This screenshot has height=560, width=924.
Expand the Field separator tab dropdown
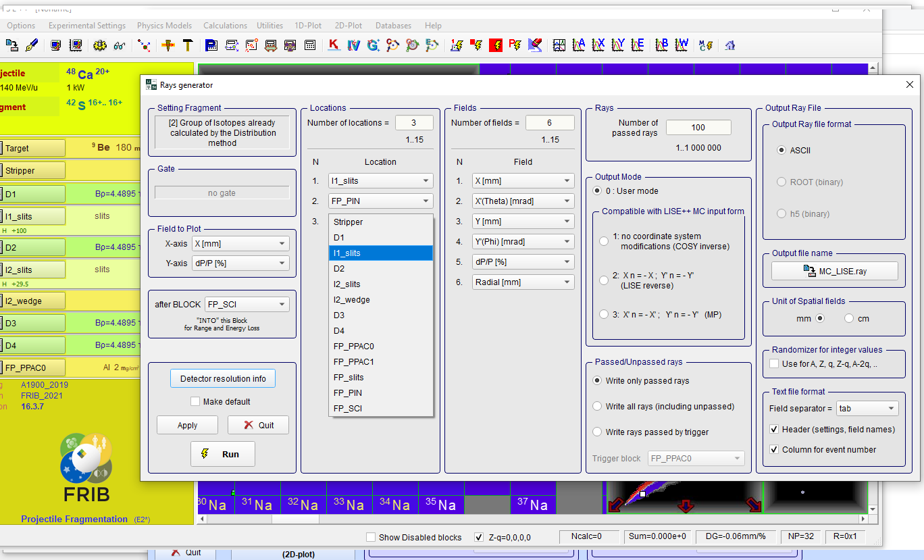pos(867,408)
